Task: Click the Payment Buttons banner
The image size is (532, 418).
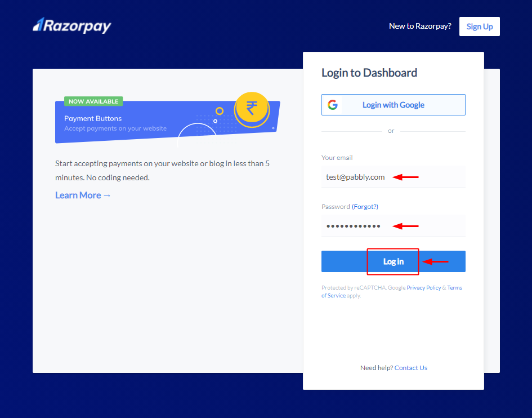Action: click(168, 120)
